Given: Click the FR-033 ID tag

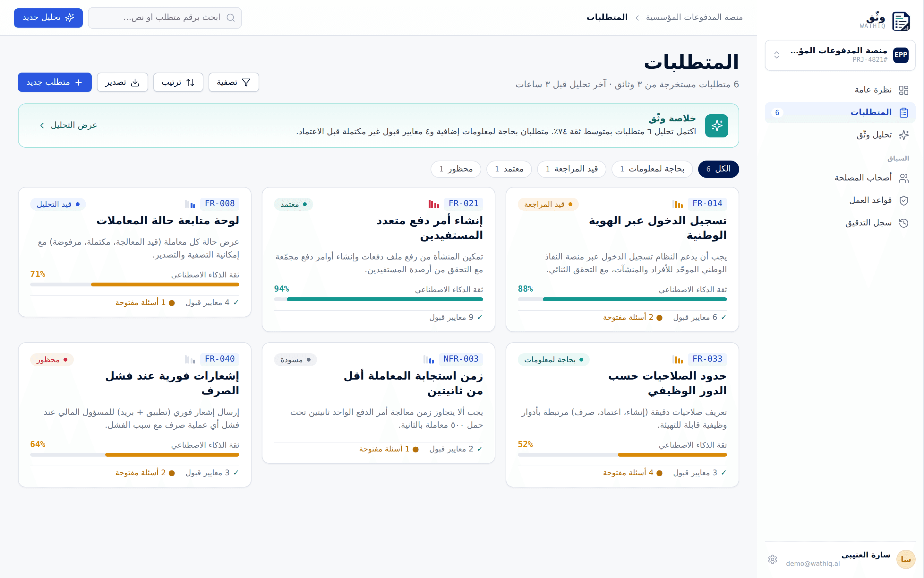Looking at the screenshot, I should click(x=707, y=359).
